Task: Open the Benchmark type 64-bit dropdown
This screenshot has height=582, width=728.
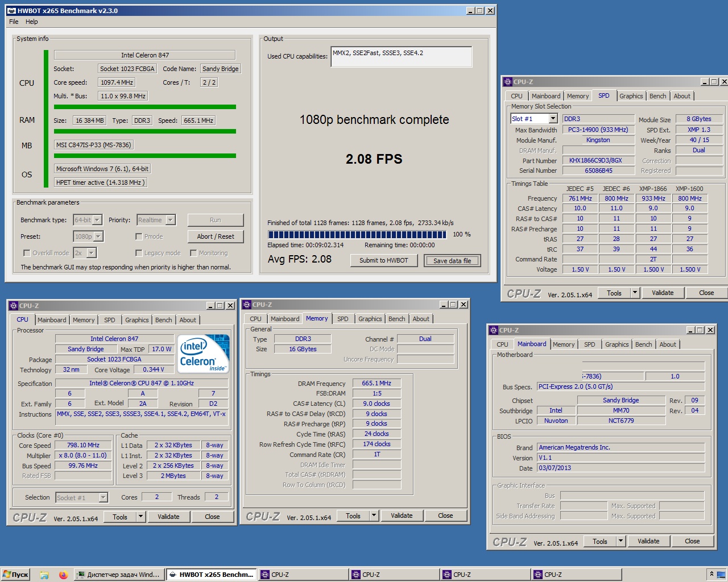Action: pyautogui.click(x=97, y=220)
